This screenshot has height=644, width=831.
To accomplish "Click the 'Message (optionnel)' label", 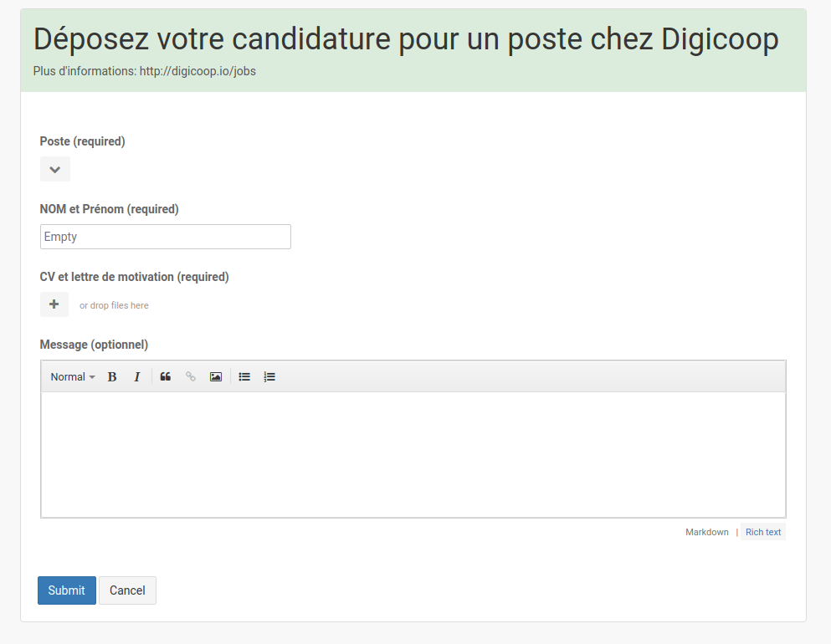I will [94, 345].
